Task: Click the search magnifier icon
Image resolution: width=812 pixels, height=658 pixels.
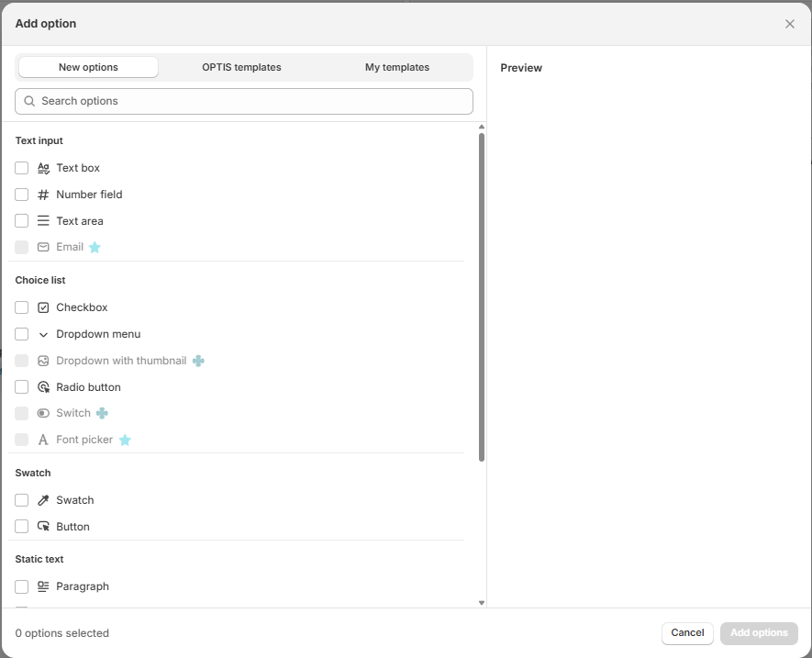Action: (x=29, y=101)
